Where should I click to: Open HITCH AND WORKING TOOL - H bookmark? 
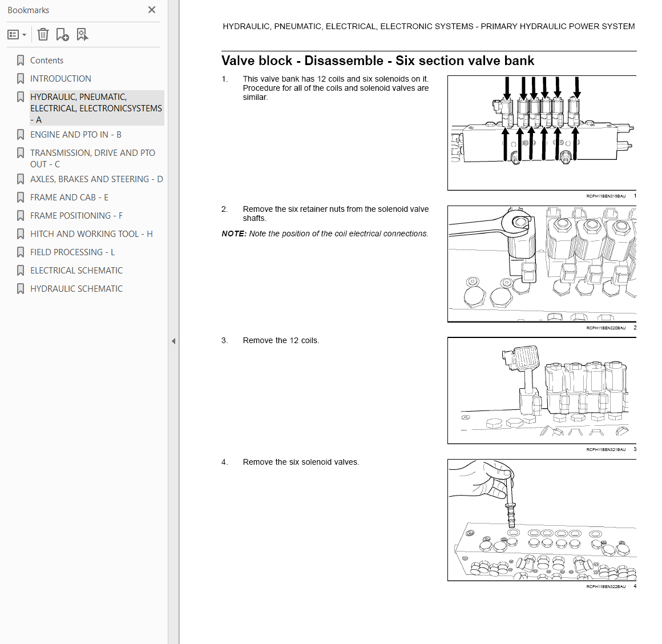91,234
